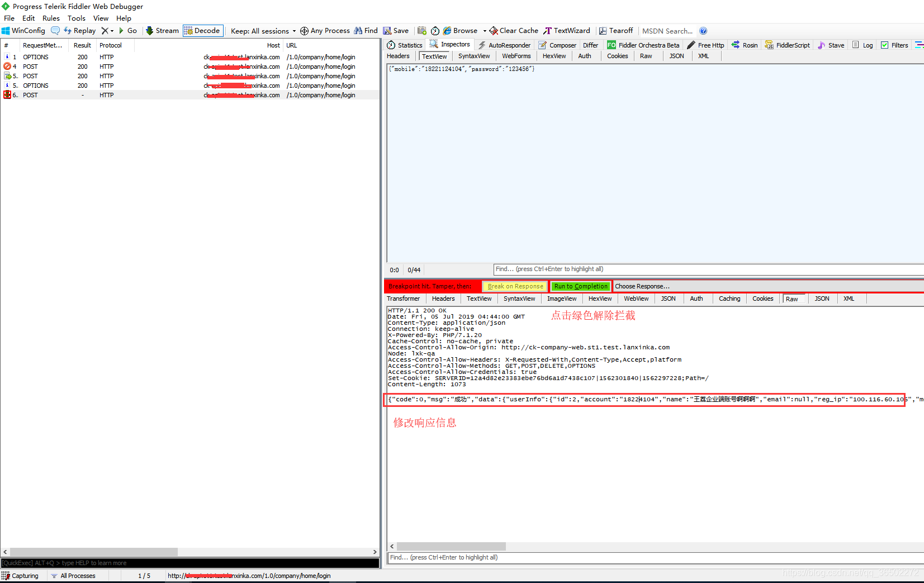Click the response pane horizontal scrollbar
The width and height of the screenshot is (924, 583).
pyautogui.click(x=451, y=546)
